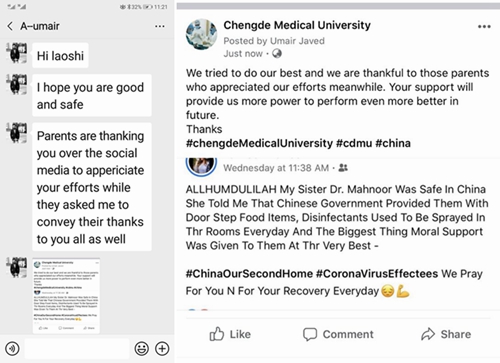Click the public globe privacy icon
500x363 pixels.
(277, 53)
